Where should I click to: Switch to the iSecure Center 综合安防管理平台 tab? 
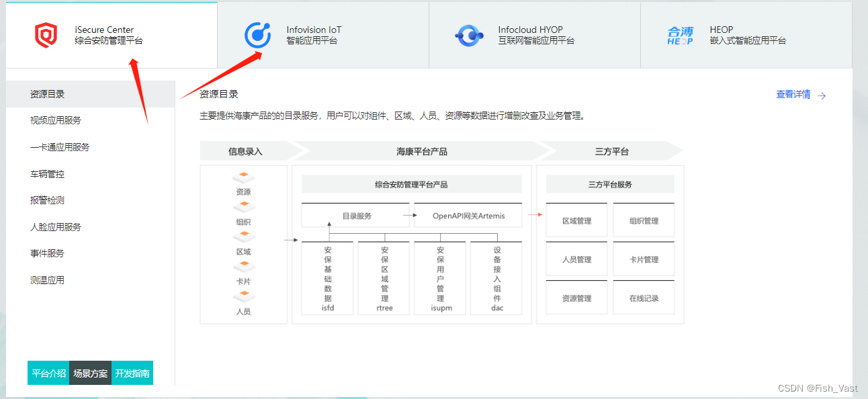click(112, 35)
